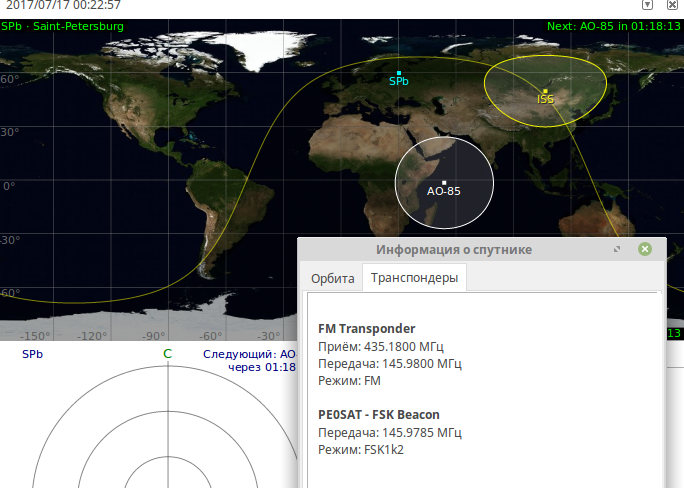Restore the satellite info dialog window size
684x488 pixels.
pos(617,249)
